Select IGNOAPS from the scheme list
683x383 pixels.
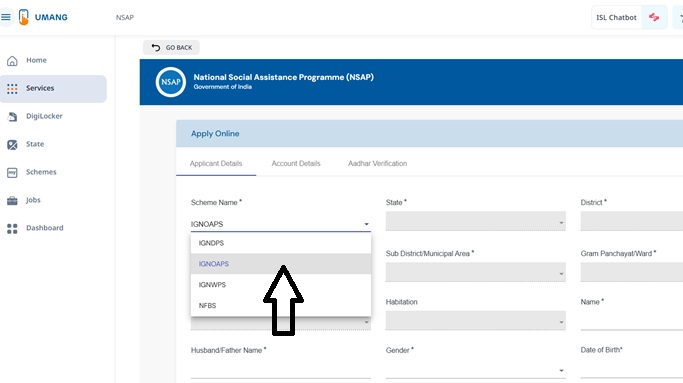click(281, 264)
